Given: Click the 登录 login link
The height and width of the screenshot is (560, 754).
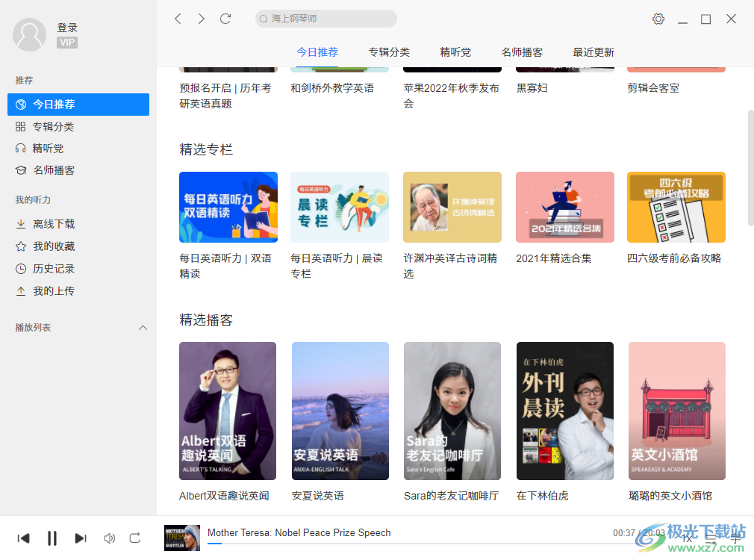Looking at the screenshot, I should point(66,27).
